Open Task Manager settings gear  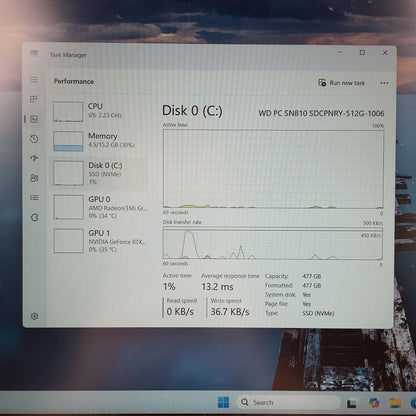pyautogui.click(x=34, y=316)
